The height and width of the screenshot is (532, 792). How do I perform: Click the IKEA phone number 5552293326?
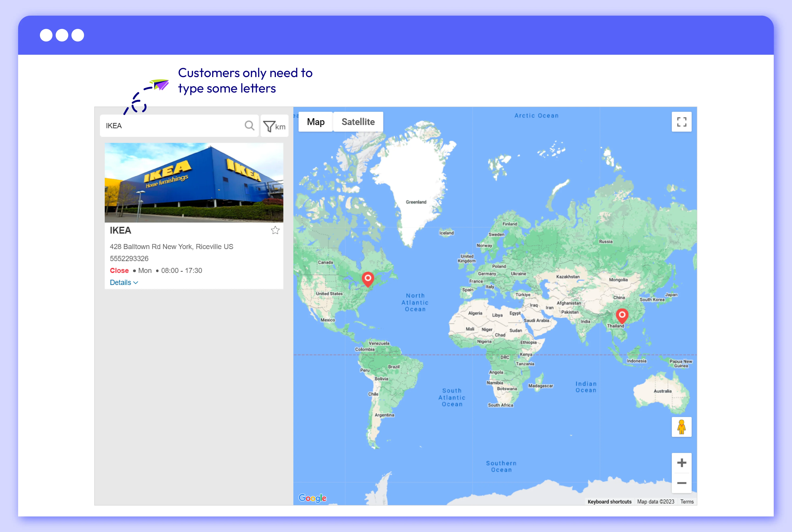[x=129, y=258]
